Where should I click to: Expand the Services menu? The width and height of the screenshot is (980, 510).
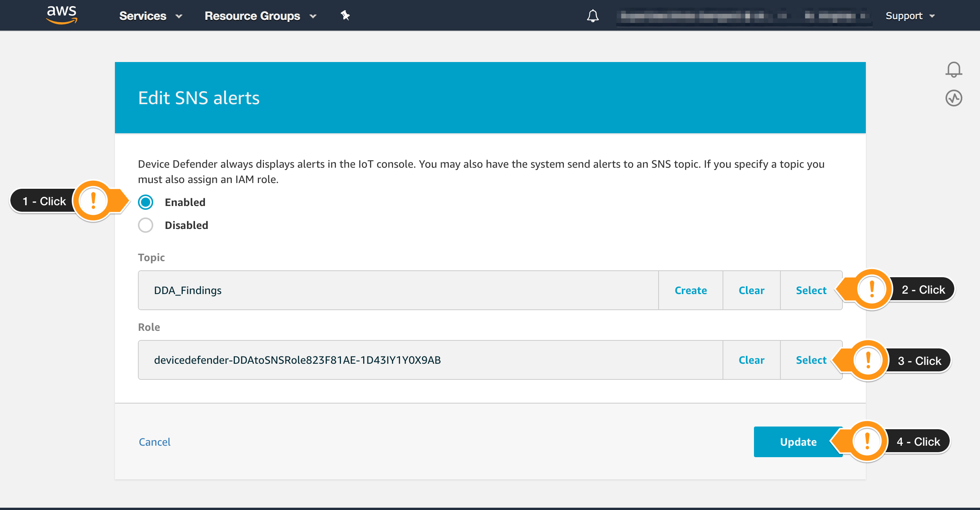(x=151, y=16)
